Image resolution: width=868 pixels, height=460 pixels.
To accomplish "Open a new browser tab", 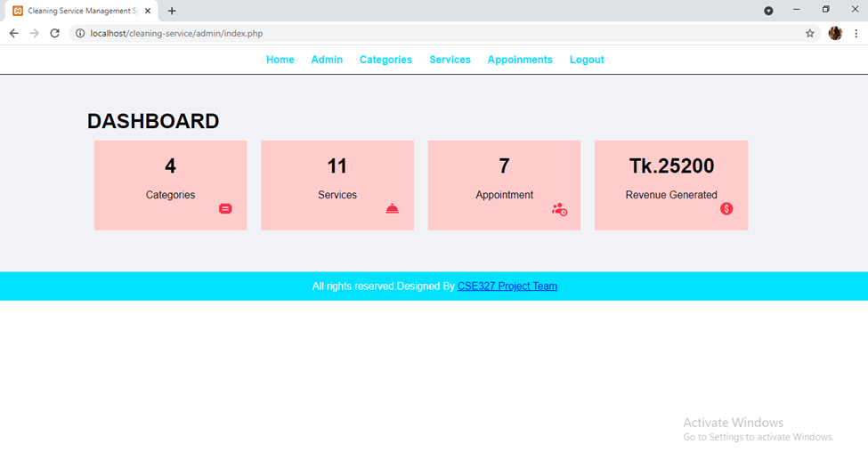I will click(172, 11).
